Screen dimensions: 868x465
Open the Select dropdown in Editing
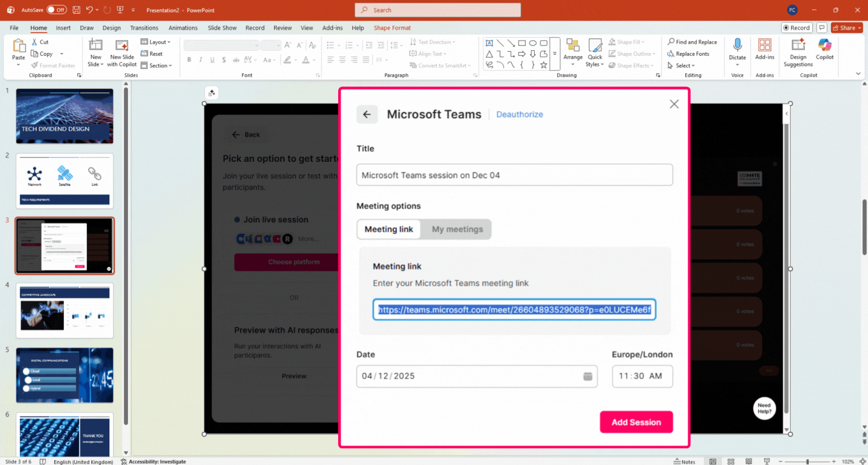[681, 66]
